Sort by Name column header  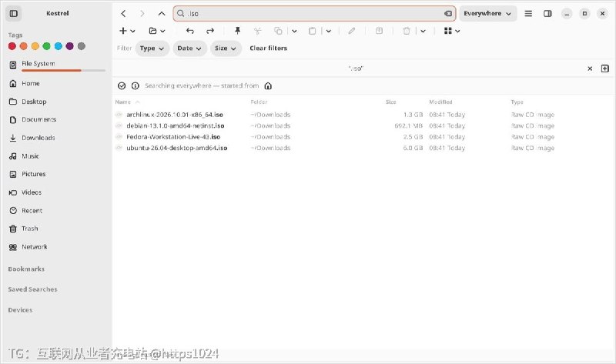point(122,102)
